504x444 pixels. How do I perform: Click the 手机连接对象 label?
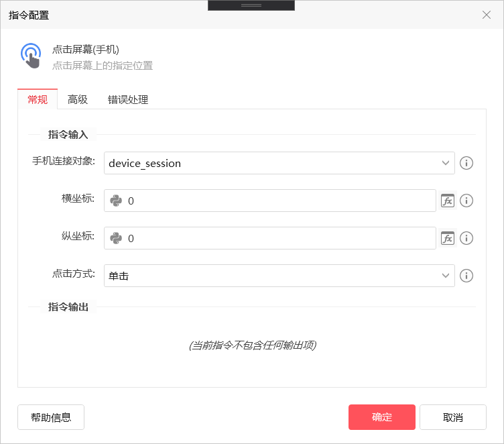tap(63, 161)
